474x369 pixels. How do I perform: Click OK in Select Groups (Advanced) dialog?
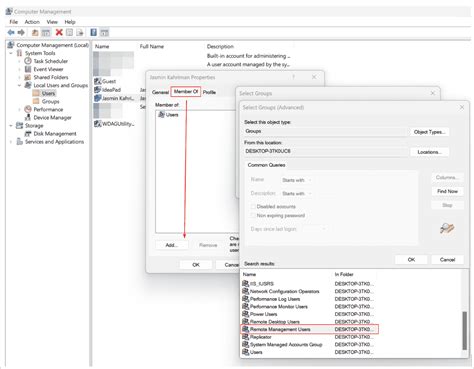coord(411,260)
